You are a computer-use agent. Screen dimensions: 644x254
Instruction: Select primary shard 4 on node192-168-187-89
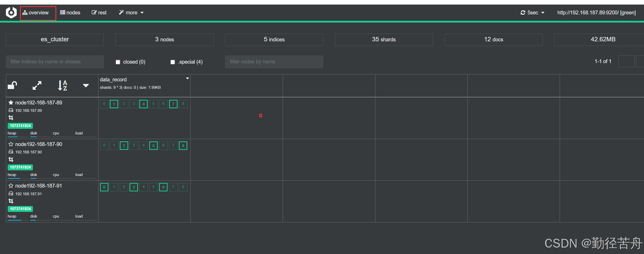(144, 104)
